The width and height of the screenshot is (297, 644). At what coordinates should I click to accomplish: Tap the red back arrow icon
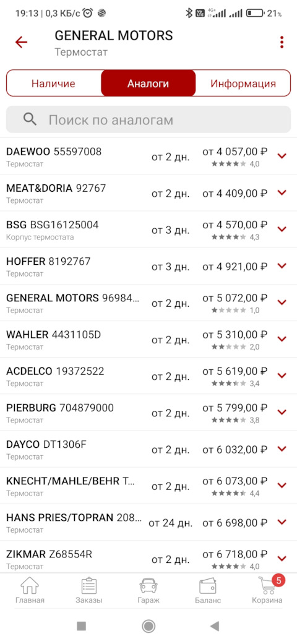(x=21, y=42)
